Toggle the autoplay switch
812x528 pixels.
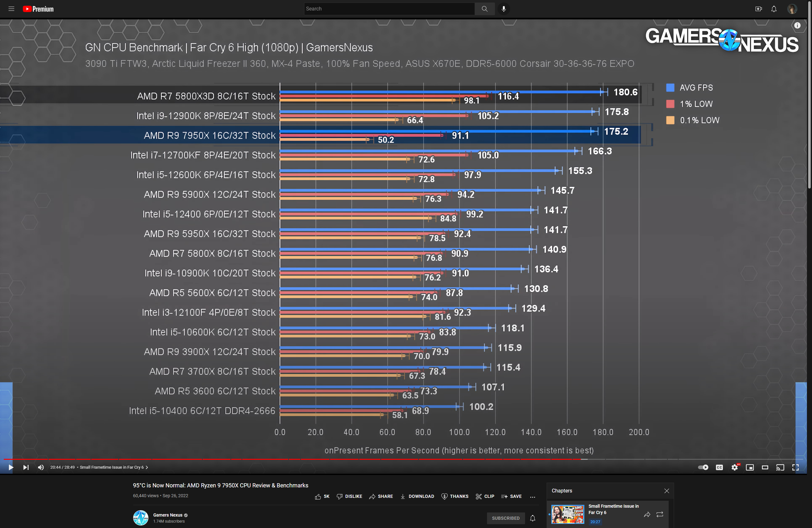(x=703, y=467)
